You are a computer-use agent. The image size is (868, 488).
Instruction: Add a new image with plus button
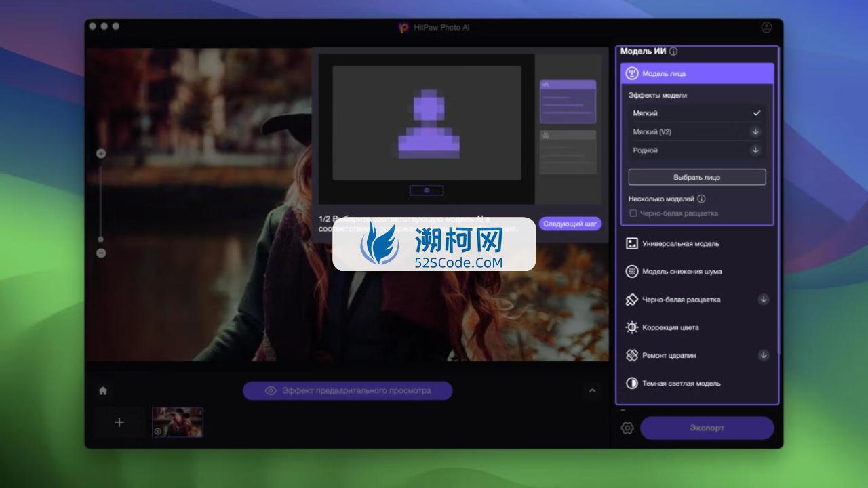coord(119,422)
